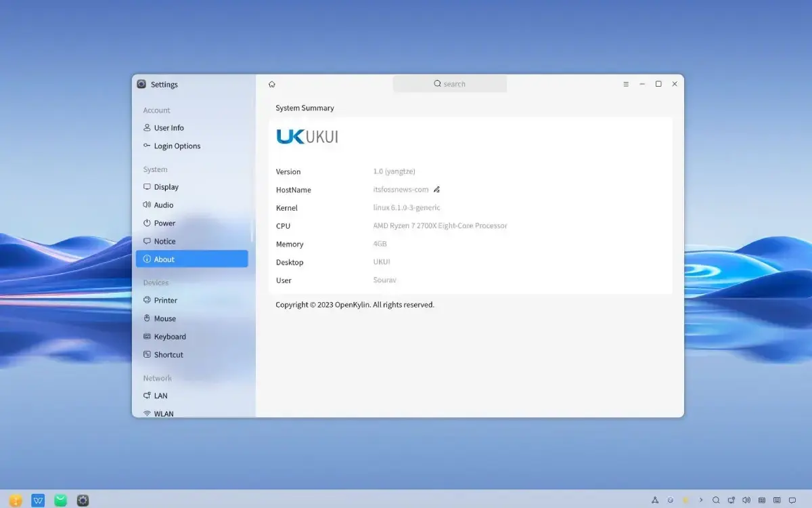Click the yellow tray indicator
This screenshot has height=508, width=812.
tap(685, 501)
